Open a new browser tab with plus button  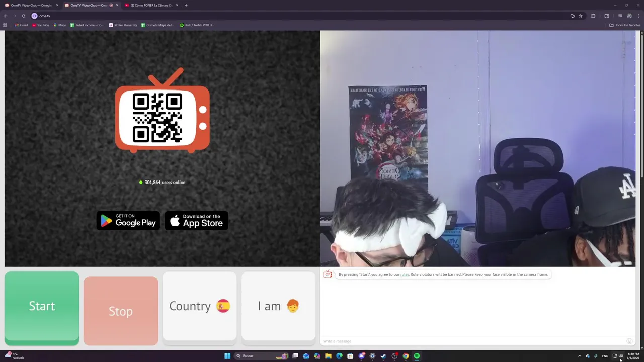point(186,5)
